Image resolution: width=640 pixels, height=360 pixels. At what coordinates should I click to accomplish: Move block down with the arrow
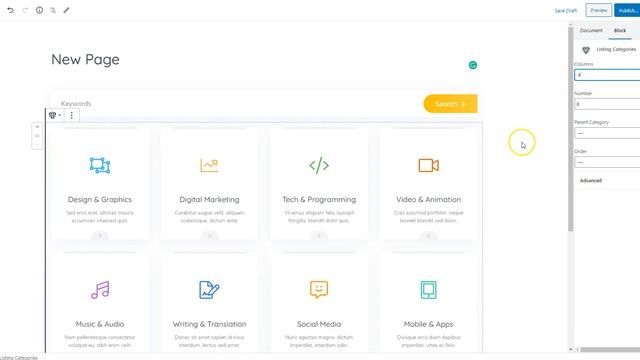[x=37, y=145]
